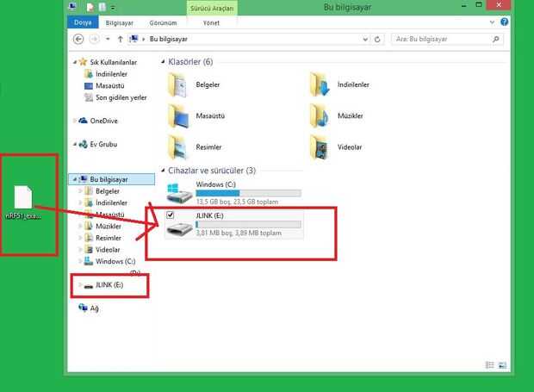Viewport: 534px width, 392px height.
Task: Open the Masaüstü folder in Klasörler
Action: click(x=178, y=116)
